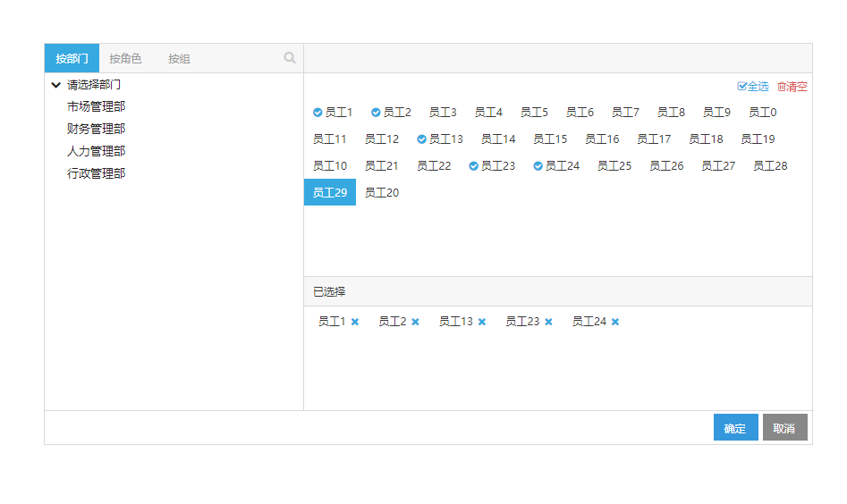The height and width of the screenshot is (504, 847).
Task: Remove 员工13 with its x icon
Action: [482, 322]
